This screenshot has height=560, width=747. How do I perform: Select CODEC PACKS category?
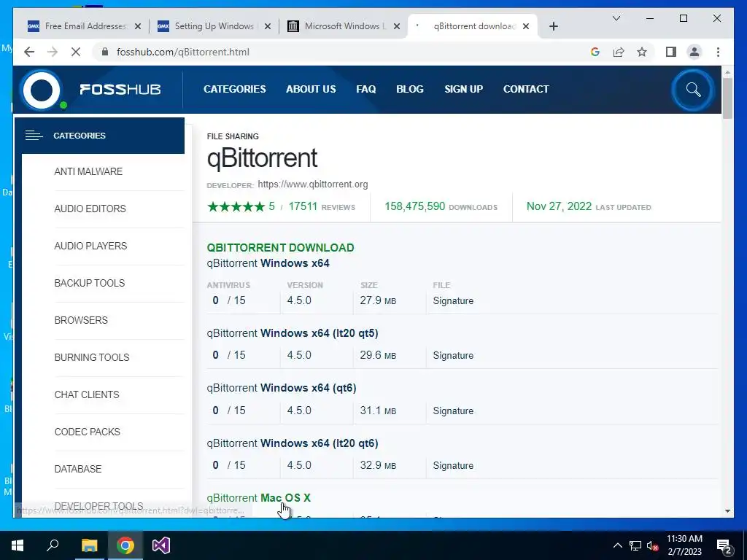click(x=88, y=432)
